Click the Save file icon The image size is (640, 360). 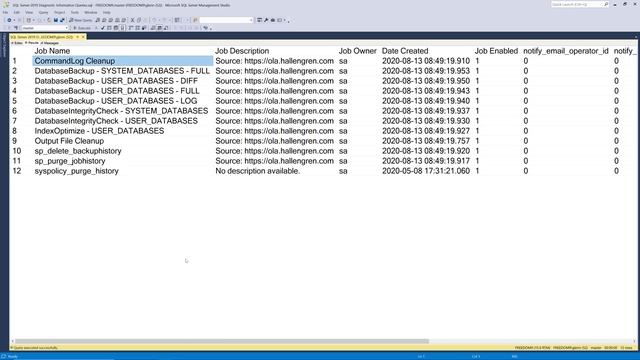click(56, 20)
